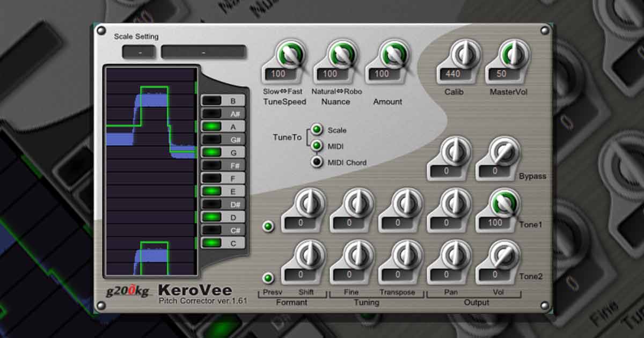This screenshot has height=338, width=644.
Task: Click the 'Pitch Corrector ver.1.61' text
Action: coord(203,301)
